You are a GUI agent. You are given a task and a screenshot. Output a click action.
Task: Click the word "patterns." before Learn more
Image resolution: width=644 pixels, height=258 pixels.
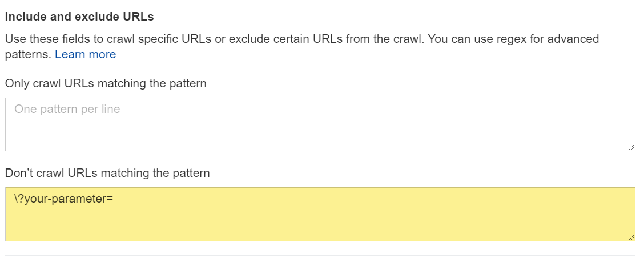pyautogui.click(x=28, y=55)
